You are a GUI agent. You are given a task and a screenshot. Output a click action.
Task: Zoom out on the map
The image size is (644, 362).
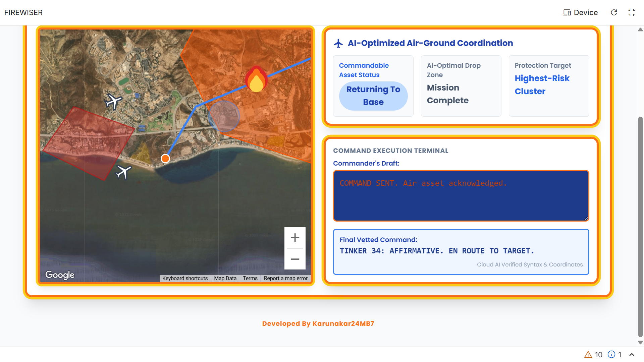point(295,259)
